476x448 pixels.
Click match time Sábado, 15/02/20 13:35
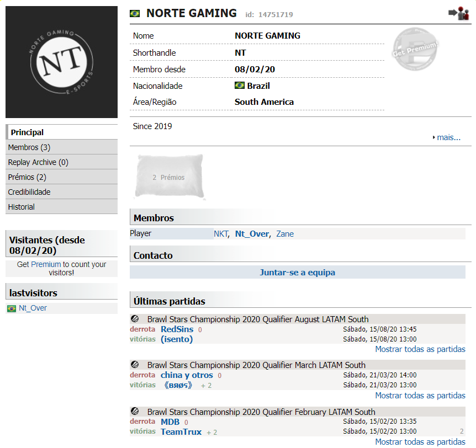tap(380, 422)
